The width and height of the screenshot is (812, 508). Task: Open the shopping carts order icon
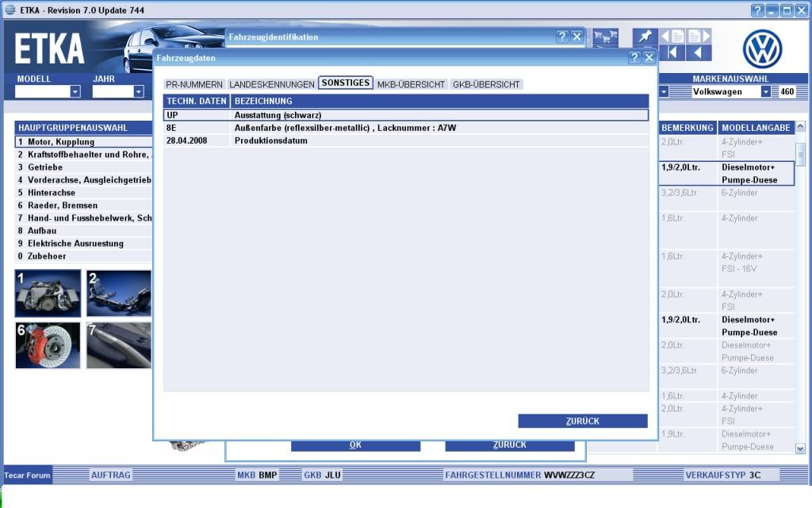[605, 37]
